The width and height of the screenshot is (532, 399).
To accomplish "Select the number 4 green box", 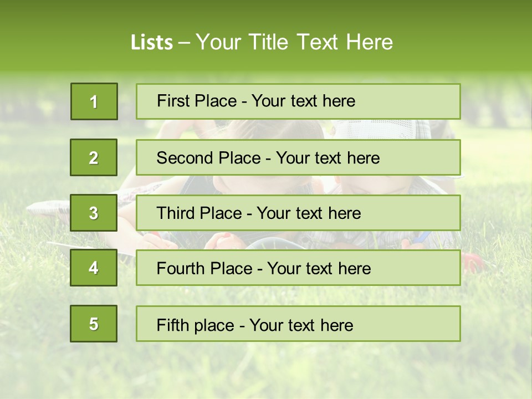I will 94,268.
